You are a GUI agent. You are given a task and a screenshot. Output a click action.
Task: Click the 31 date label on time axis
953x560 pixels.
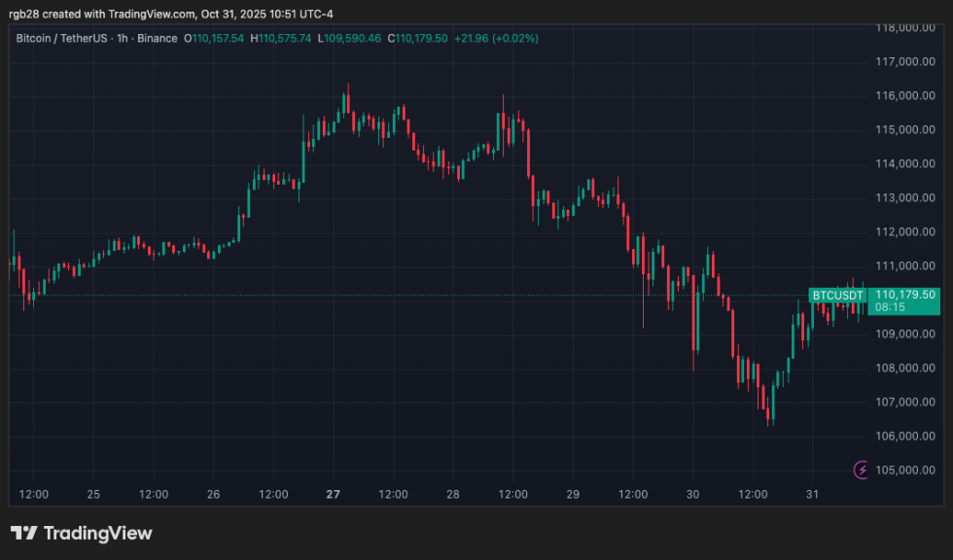pos(813,494)
